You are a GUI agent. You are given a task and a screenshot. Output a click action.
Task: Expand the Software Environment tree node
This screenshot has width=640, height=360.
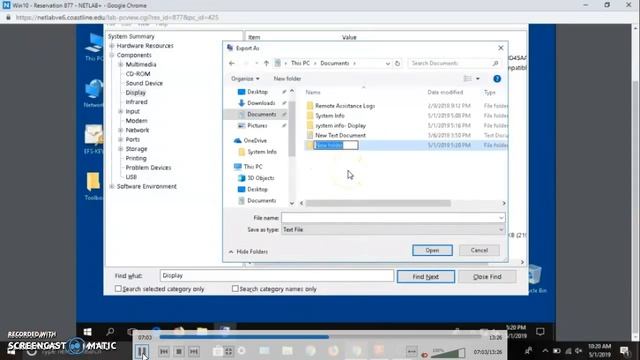[x=112, y=187]
